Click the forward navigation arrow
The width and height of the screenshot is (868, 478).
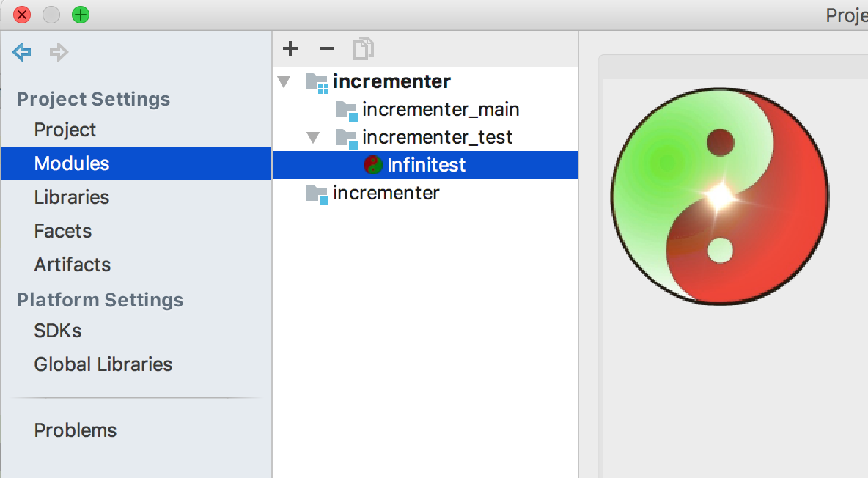[x=59, y=52]
